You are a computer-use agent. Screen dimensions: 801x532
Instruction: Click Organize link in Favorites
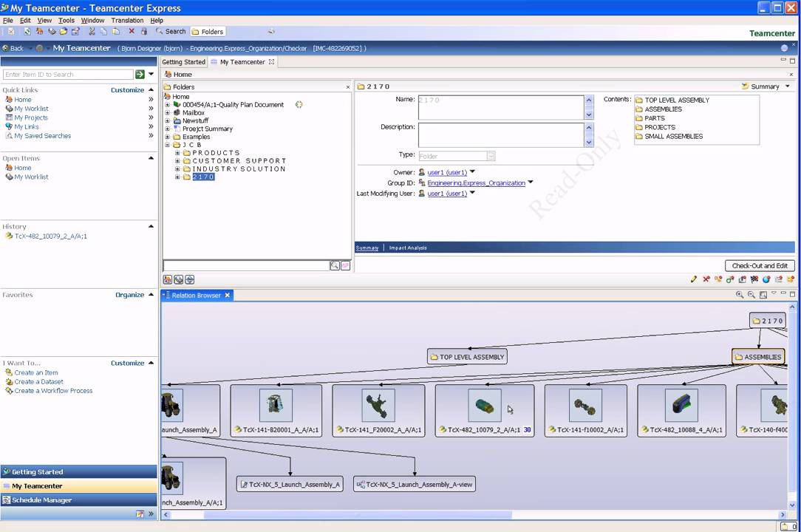(130, 295)
